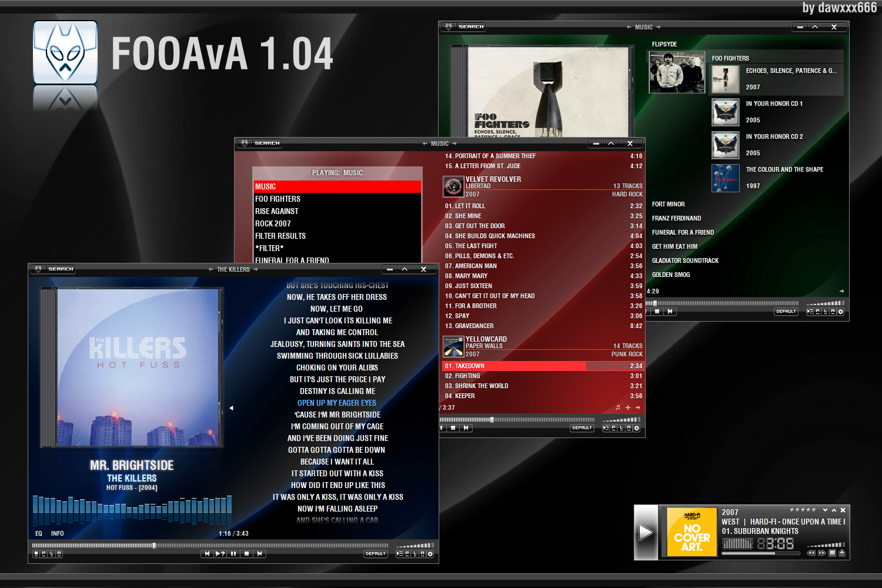This screenshot has height=588, width=882.
Task: Set seek bar position in Killers window
Action: pos(211,545)
